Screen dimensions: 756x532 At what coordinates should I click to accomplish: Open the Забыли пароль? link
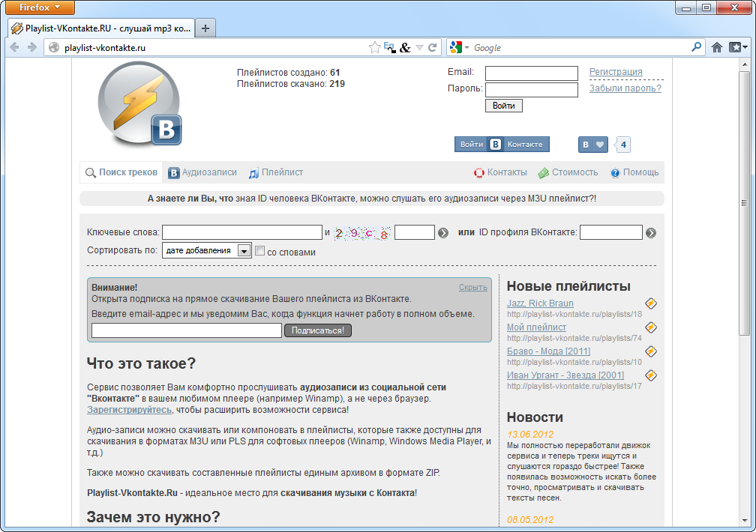[x=625, y=88]
